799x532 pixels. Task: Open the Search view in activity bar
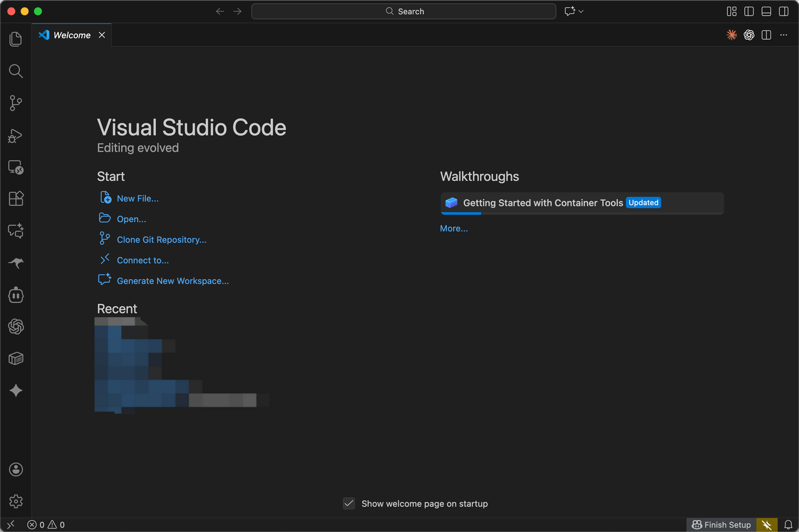pos(16,71)
